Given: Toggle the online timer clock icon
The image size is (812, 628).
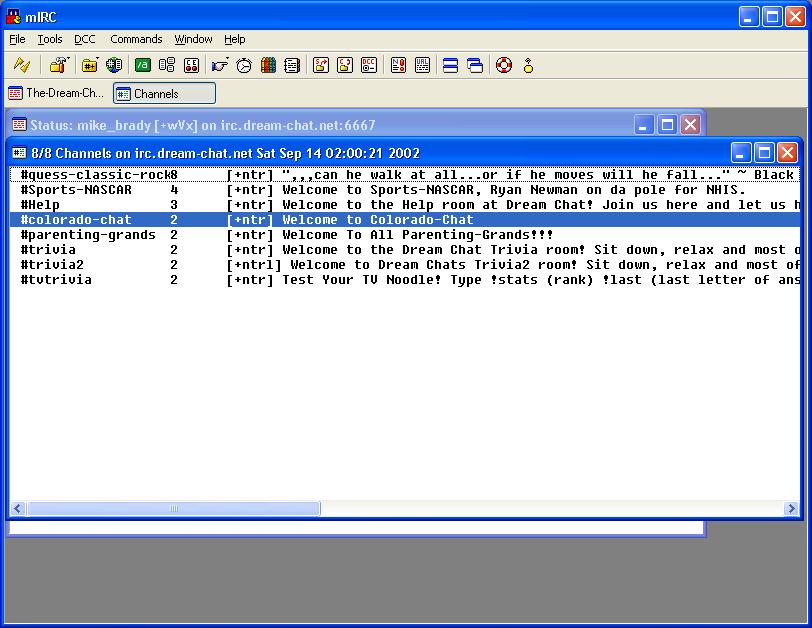Looking at the screenshot, I should (x=244, y=65).
